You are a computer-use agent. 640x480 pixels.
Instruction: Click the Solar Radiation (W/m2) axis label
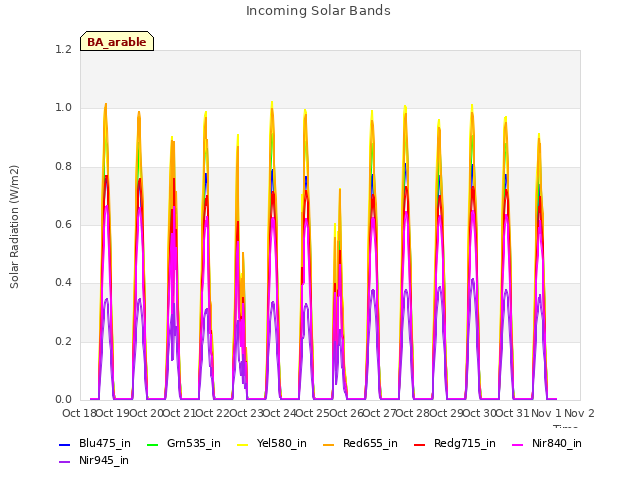click(x=14, y=227)
